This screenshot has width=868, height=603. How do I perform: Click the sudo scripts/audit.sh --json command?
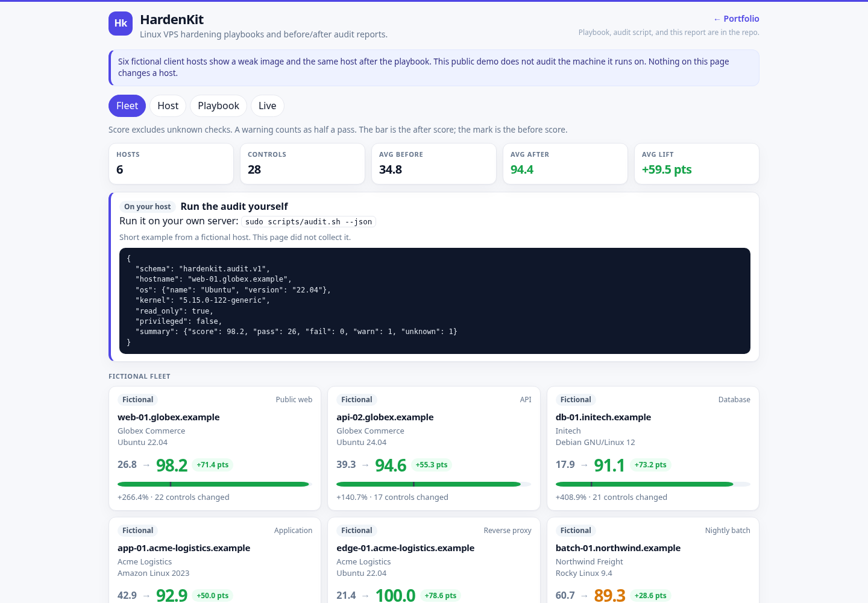point(309,221)
